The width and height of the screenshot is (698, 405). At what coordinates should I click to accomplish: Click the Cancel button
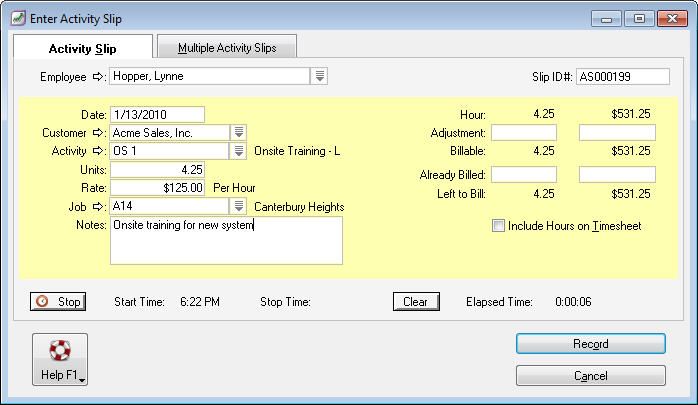click(591, 376)
